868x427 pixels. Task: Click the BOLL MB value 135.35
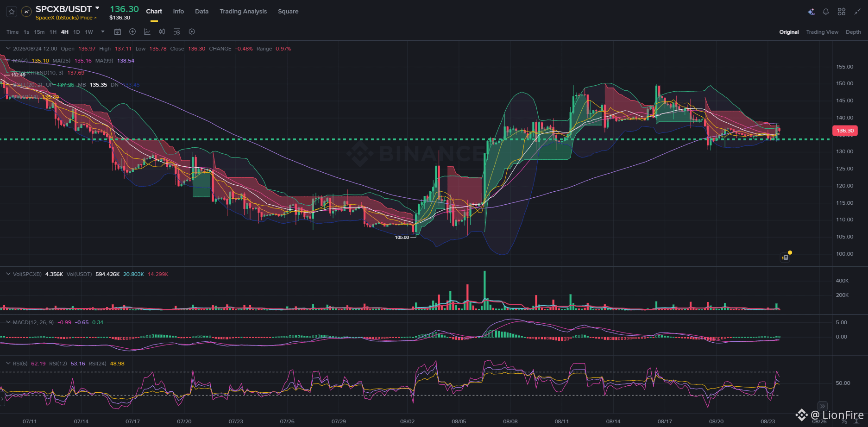[98, 85]
